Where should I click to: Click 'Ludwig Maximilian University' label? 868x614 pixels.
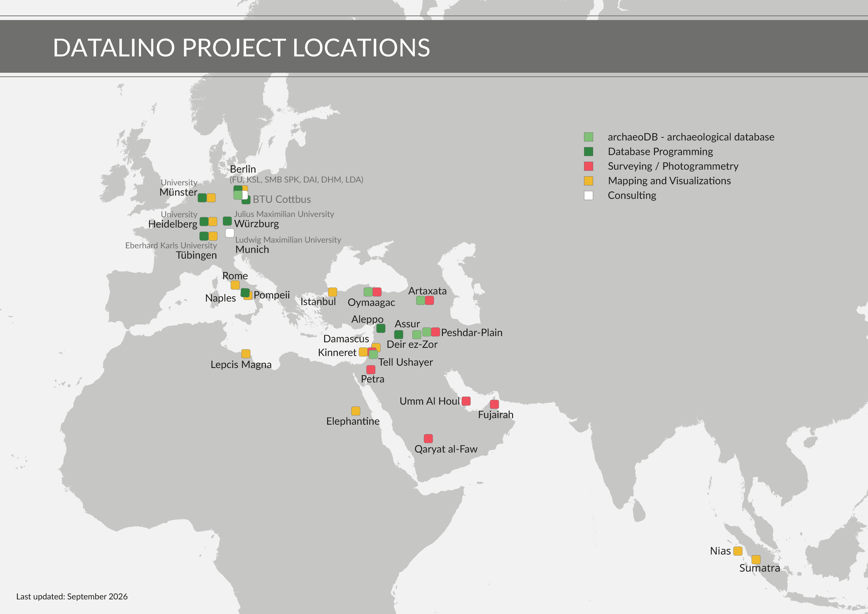[288, 240]
